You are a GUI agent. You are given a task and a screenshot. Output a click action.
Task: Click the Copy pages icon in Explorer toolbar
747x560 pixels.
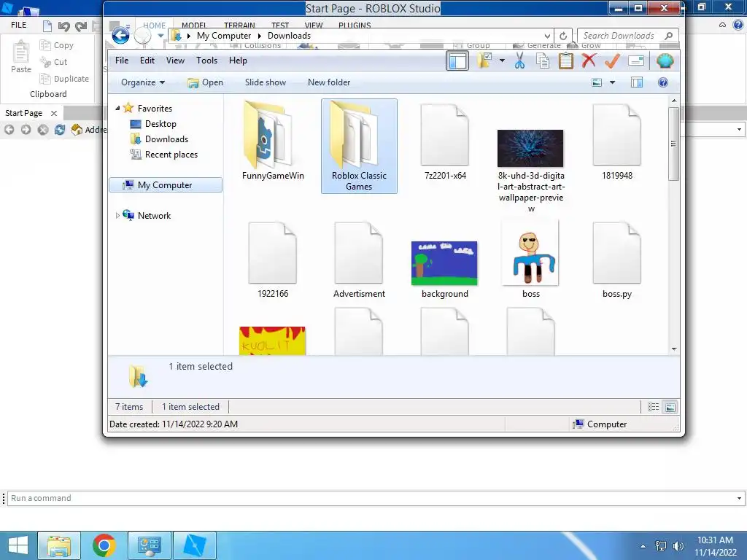(543, 61)
